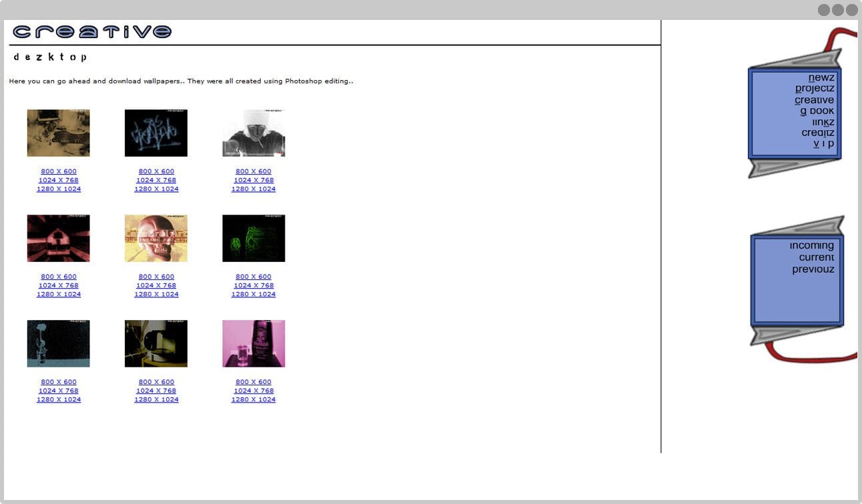
Task: Open the projectz menu item
Action: [815, 89]
